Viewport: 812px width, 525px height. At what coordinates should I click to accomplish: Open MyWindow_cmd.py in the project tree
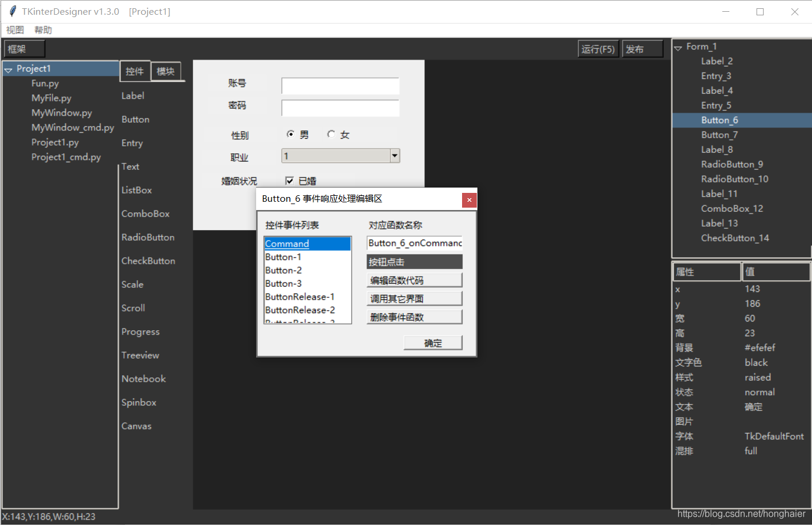click(x=73, y=127)
